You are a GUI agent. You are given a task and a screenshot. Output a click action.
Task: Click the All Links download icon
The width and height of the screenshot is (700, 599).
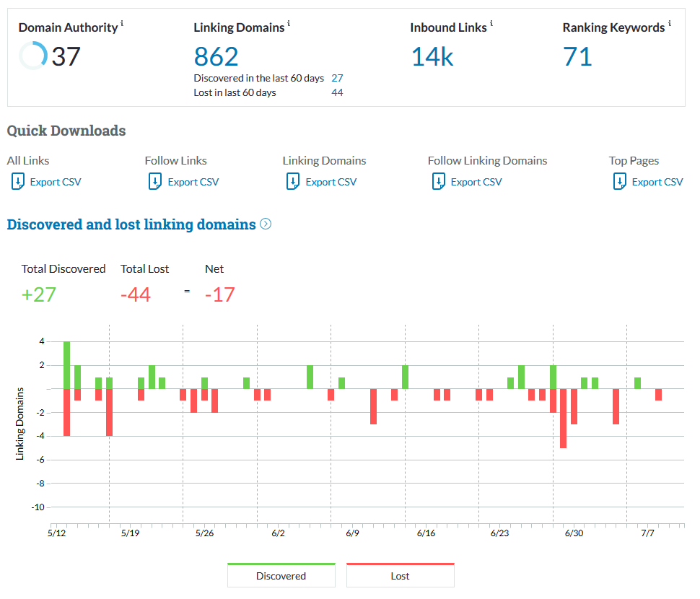[18, 182]
